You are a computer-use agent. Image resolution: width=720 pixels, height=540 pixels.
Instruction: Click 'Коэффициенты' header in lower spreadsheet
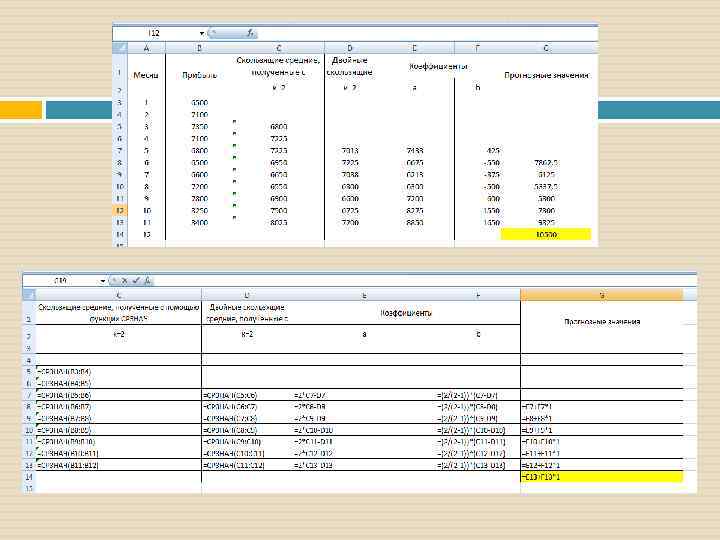406,313
